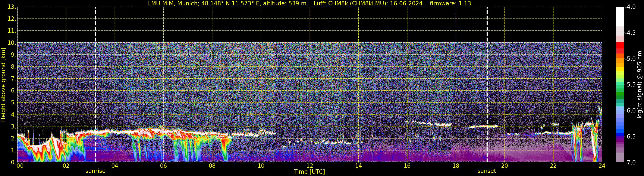Screen dimensions: 644x176
Task: Click the 'sunrise' label below the axis
Action: (x=95, y=171)
